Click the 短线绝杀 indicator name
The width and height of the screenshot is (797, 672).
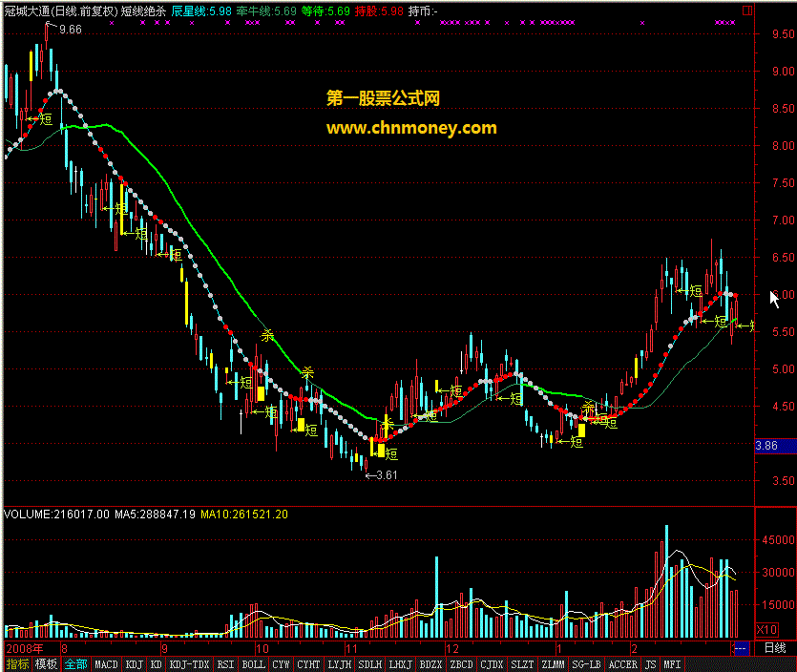pyautogui.click(x=143, y=11)
